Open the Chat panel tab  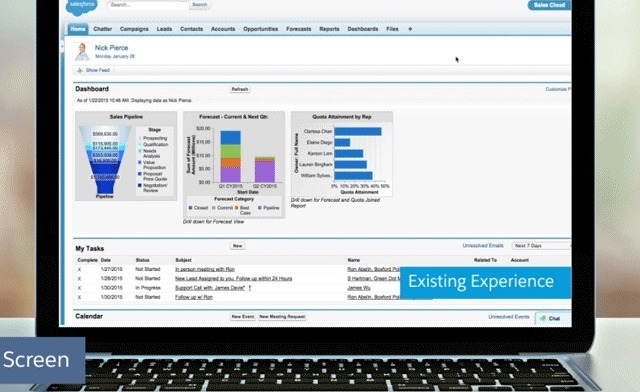pos(553,318)
